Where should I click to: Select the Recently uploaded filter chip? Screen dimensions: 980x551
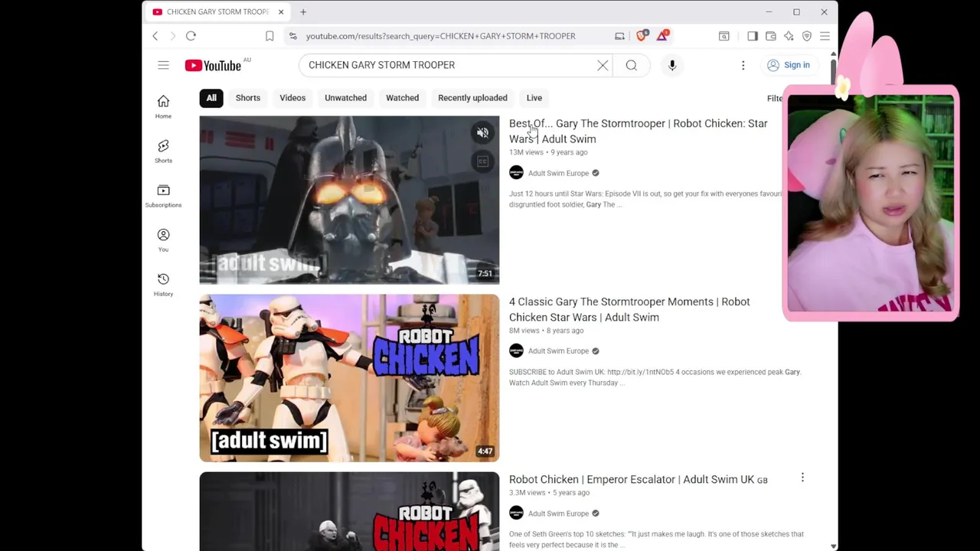pyautogui.click(x=472, y=98)
